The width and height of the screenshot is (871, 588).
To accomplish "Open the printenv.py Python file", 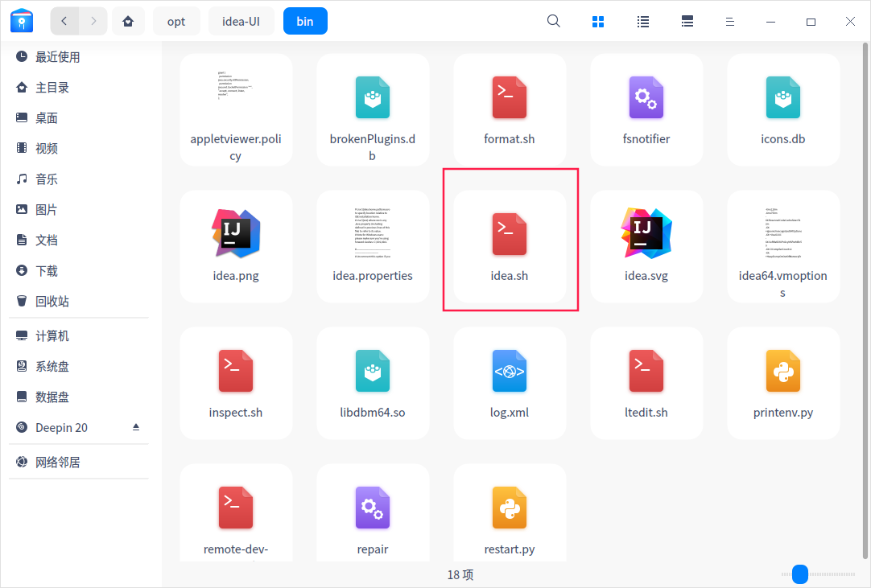I will point(782,383).
